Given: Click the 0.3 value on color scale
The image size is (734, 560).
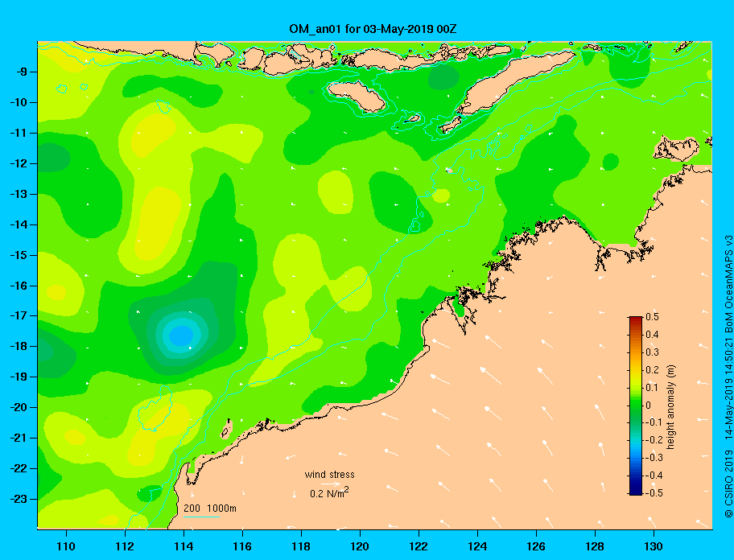Looking at the screenshot, I should pos(652,352).
